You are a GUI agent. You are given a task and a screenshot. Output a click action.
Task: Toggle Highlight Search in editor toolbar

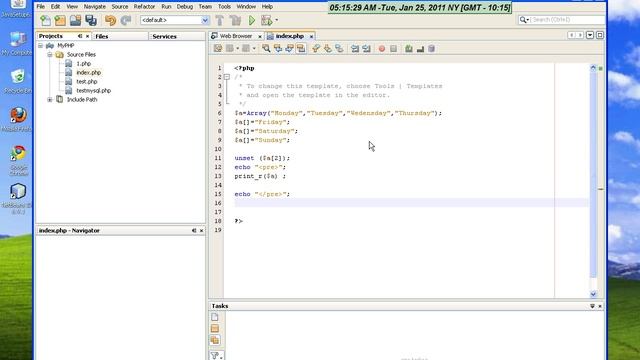point(301,49)
